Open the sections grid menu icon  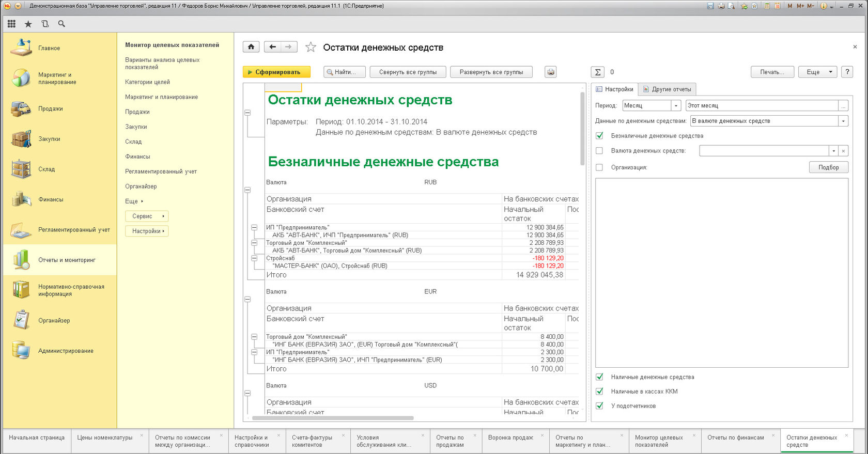(11, 24)
